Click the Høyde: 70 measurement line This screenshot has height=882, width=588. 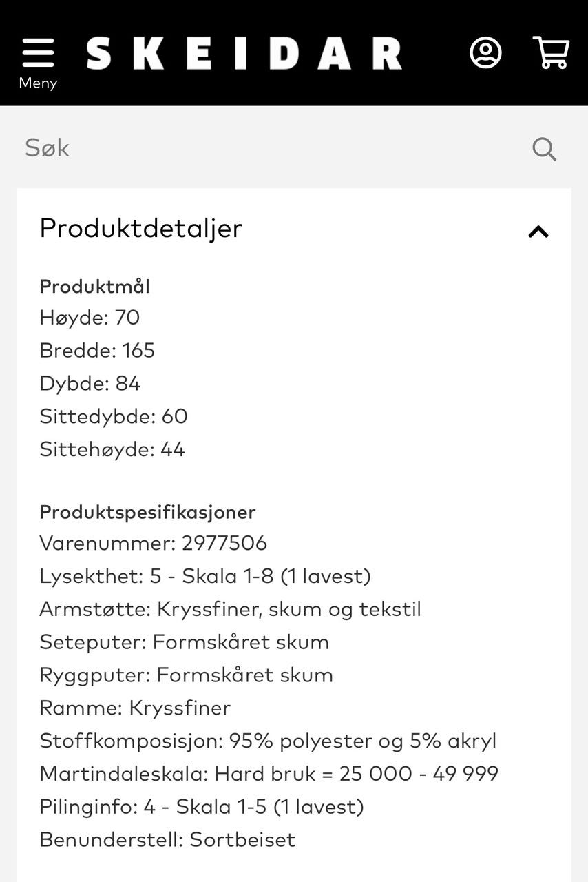tap(90, 318)
